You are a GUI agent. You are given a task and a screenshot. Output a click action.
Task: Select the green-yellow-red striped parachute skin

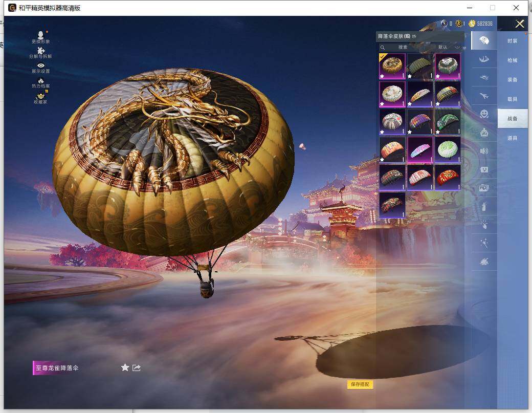coord(448,94)
